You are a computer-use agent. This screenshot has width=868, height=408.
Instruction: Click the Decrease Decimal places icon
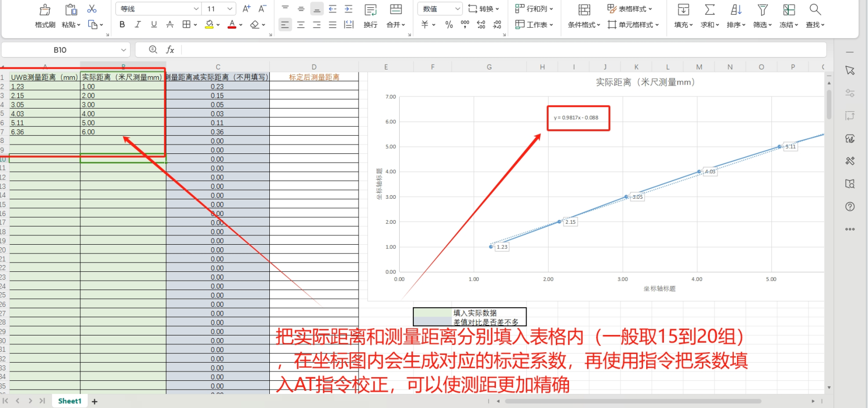pyautogui.click(x=497, y=25)
